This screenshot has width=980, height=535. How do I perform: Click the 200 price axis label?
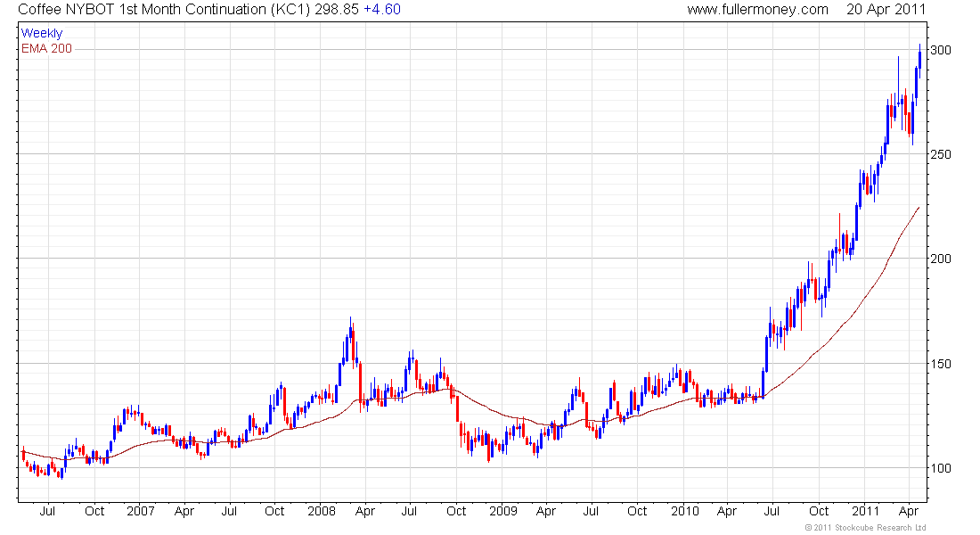pyautogui.click(x=941, y=259)
